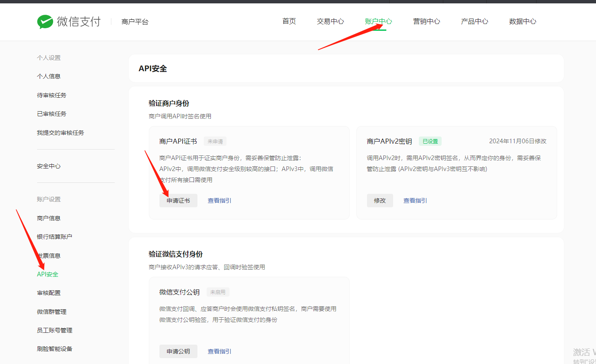This screenshot has width=596, height=364.
Task: Open 员工账号管理 in the sidebar
Action: [x=54, y=330]
